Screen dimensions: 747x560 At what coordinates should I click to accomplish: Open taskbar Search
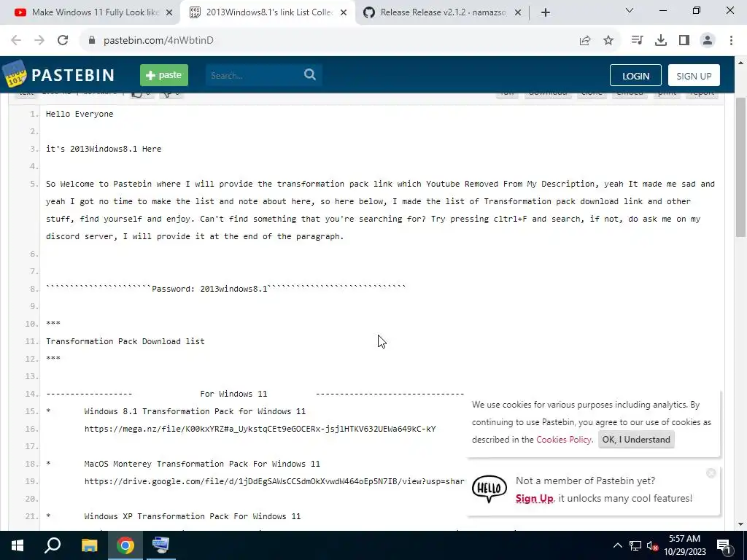pos(53,545)
